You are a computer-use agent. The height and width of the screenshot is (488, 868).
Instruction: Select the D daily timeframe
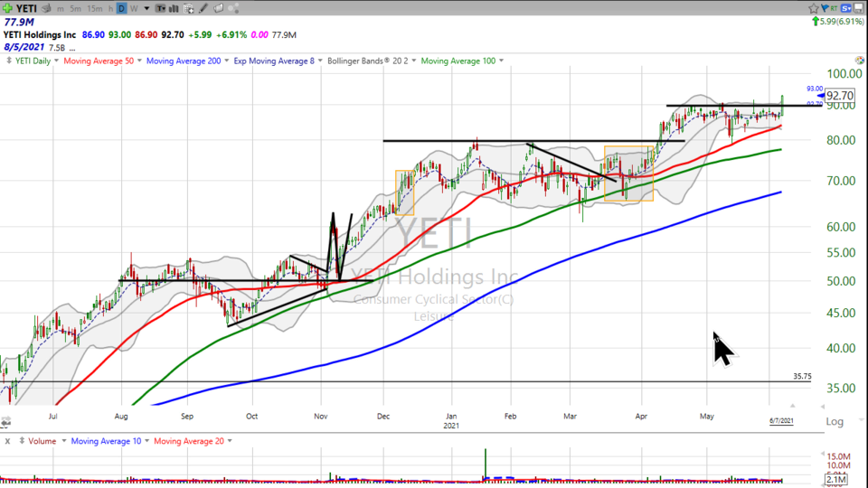pos(121,8)
